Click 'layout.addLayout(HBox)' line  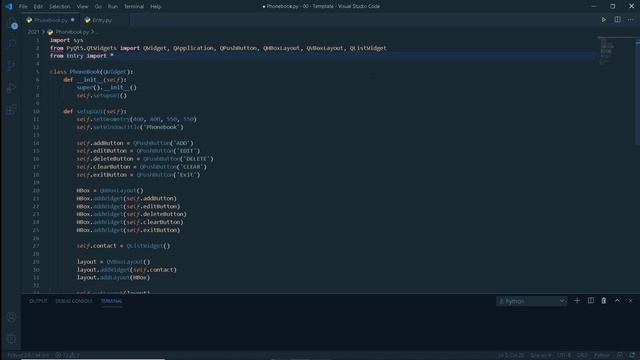(x=113, y=278)
